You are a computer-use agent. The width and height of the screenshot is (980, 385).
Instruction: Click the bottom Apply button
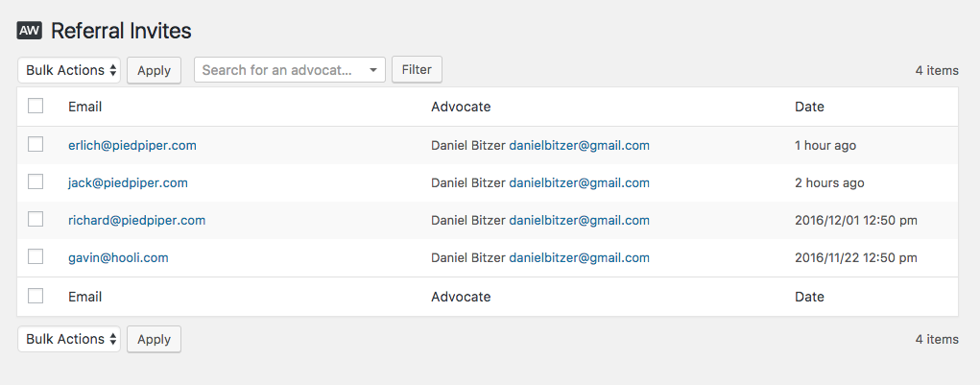(x=154, y=339)
